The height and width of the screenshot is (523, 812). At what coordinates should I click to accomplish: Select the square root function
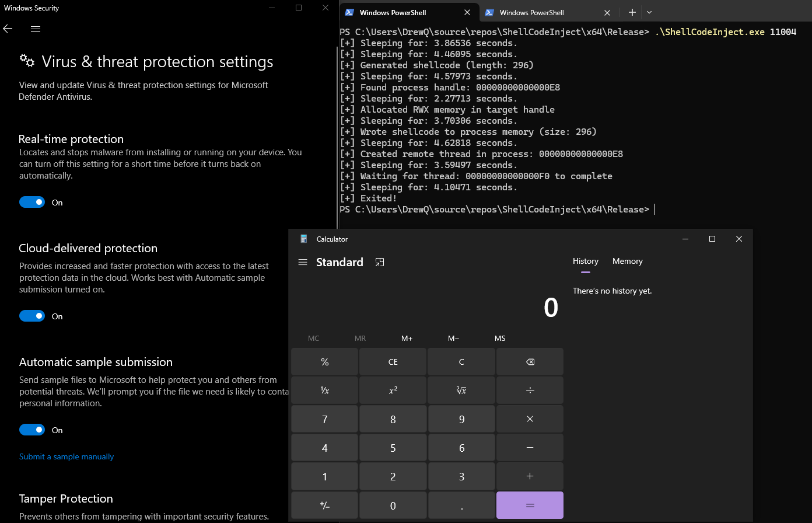pyautogui.click(x=461, y=390)
